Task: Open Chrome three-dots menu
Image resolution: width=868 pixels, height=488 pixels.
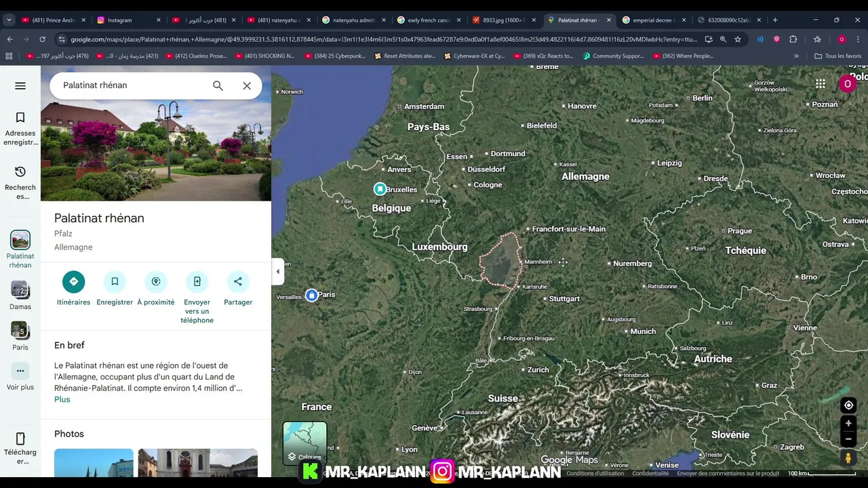Action: click(858, 39)
